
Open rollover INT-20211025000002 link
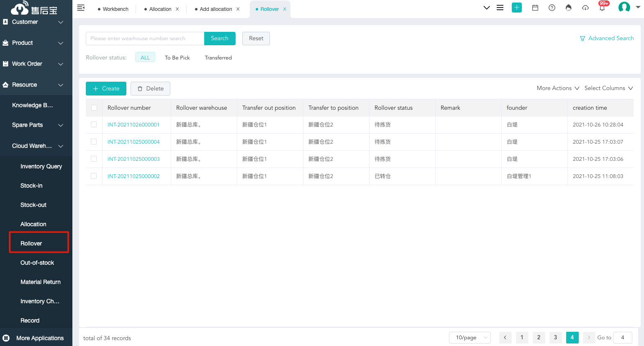pos(133,176)
